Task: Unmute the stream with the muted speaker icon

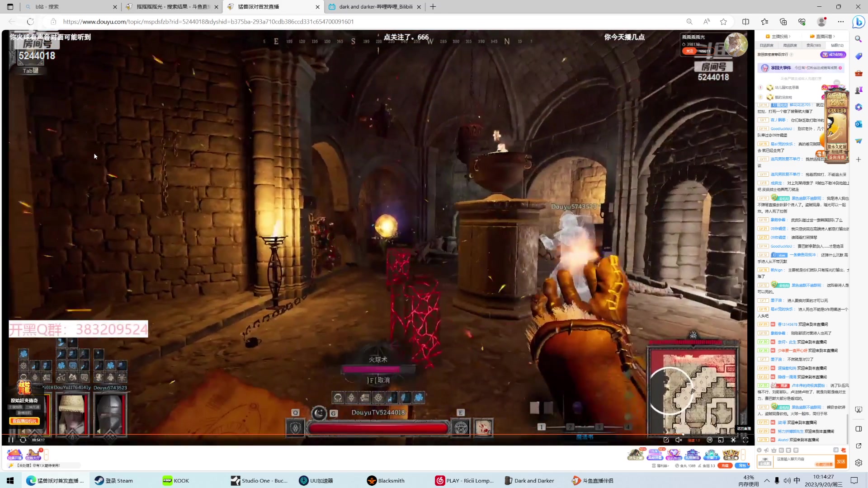Action: (679, 440)
